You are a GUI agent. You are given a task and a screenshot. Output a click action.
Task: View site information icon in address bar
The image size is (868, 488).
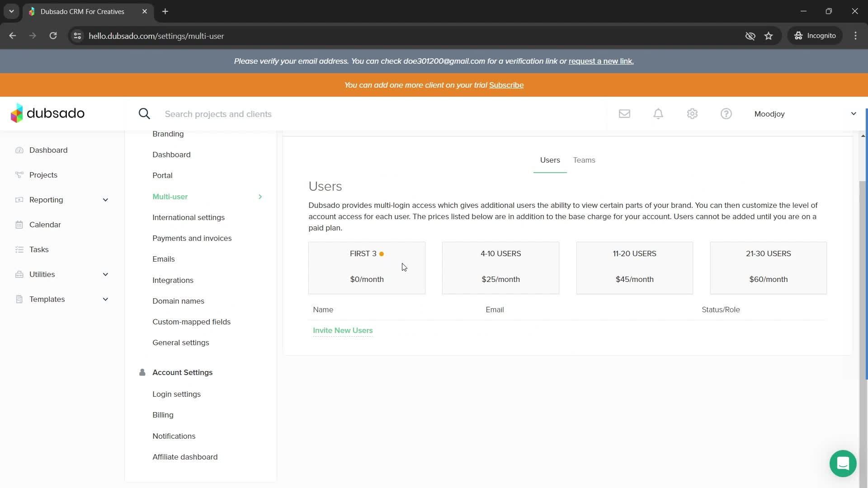pos(77,36)
